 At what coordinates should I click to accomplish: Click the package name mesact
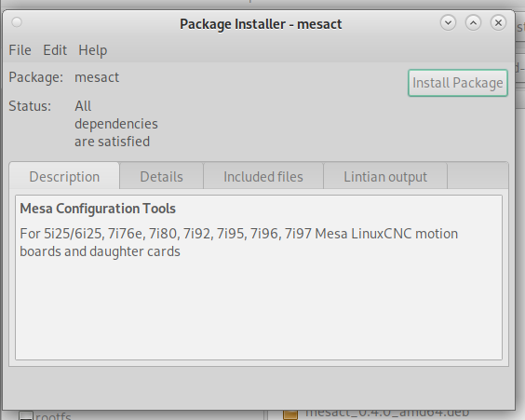tap(97, 77)
